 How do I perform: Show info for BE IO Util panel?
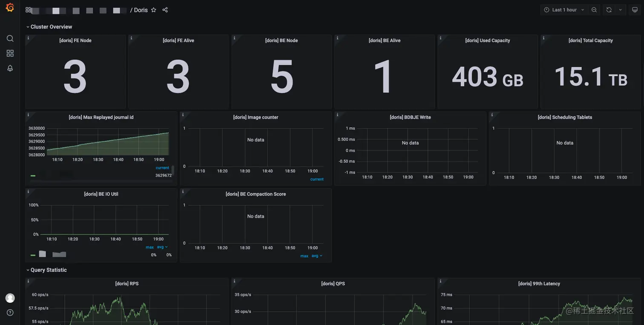pyautogui.click(x=28, y=191)
